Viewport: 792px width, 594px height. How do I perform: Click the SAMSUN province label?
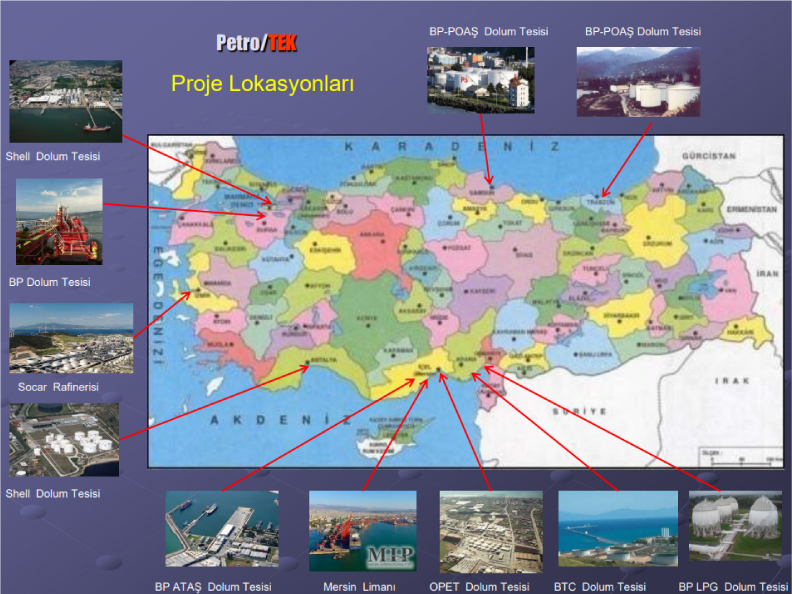click(x=481, y=193)
